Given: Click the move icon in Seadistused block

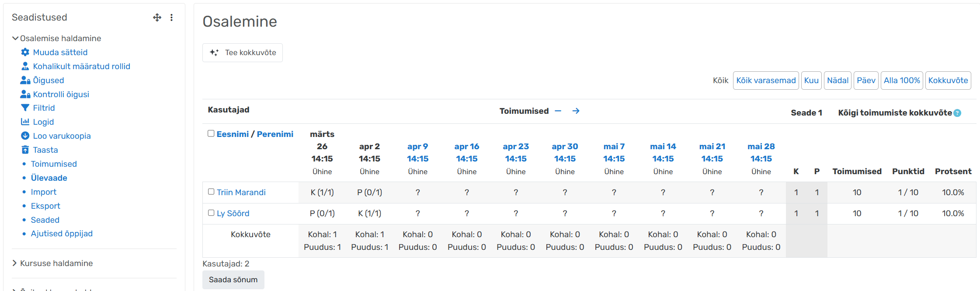Looking at the screenshot, I should pos(157,18).
